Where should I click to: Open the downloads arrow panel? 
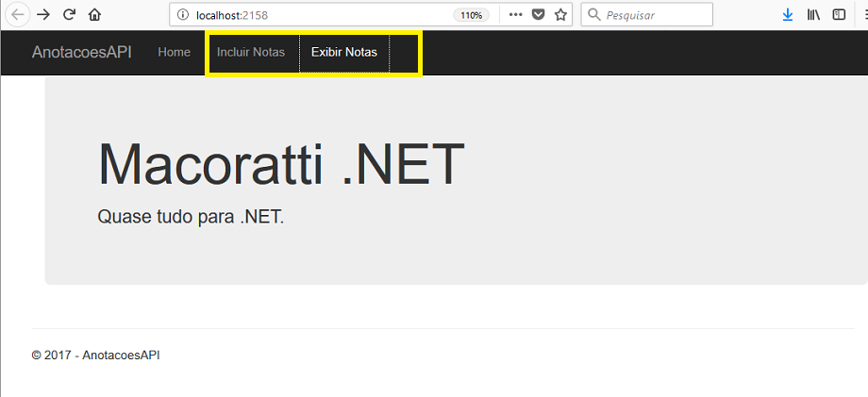tap(787, 15)
